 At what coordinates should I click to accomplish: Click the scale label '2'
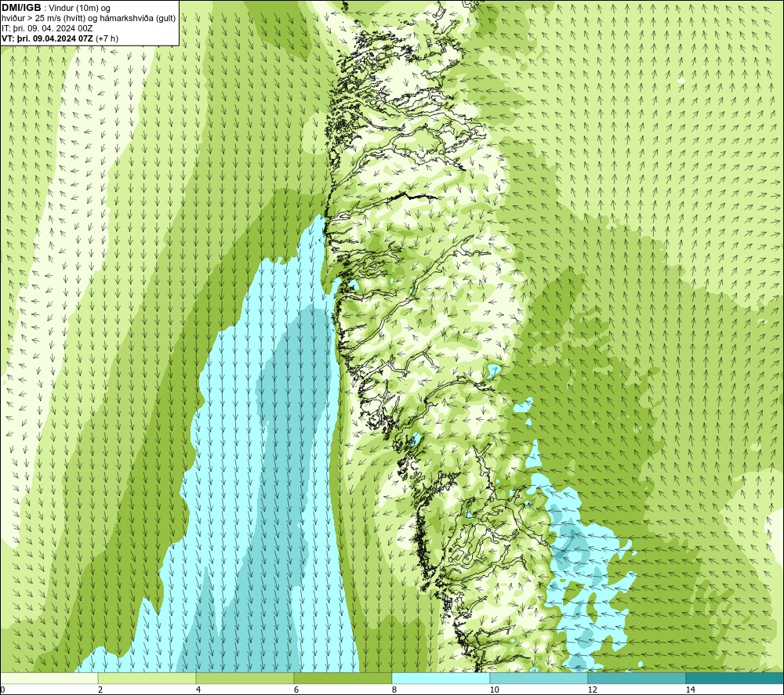(100, 690)
